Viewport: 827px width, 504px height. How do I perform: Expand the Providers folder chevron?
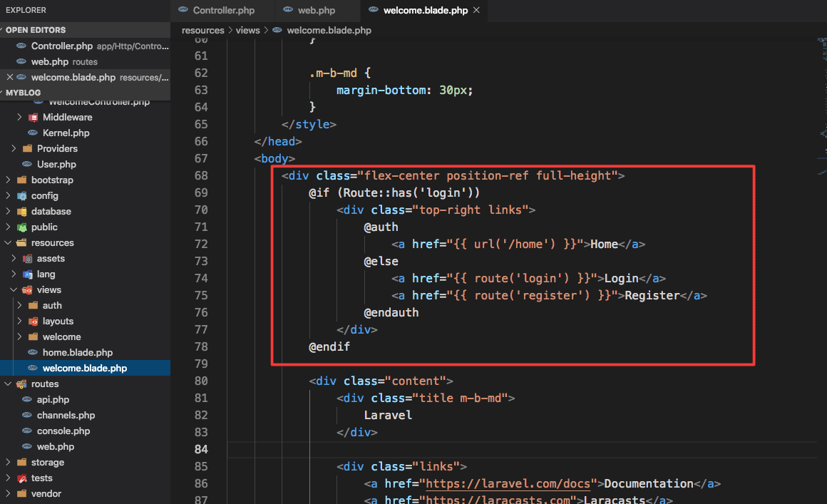[x=14, y=148]
